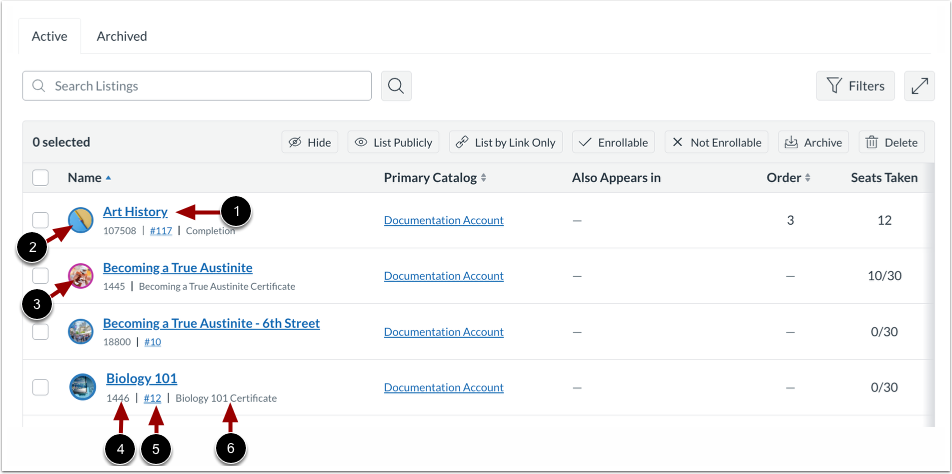The width and height of the screenshot is (952, 474).
Task: Check the Biology 101 row checkbox
Action: 40,387
